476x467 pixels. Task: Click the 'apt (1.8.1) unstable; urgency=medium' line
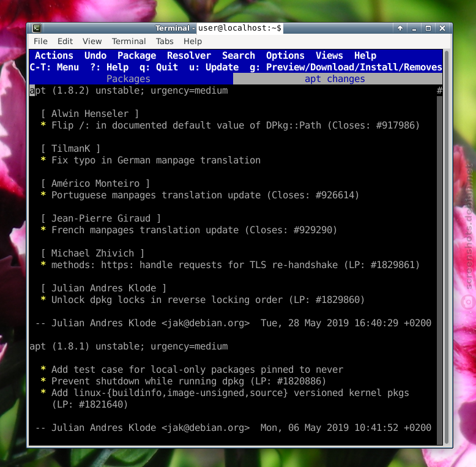coord(128,346)
